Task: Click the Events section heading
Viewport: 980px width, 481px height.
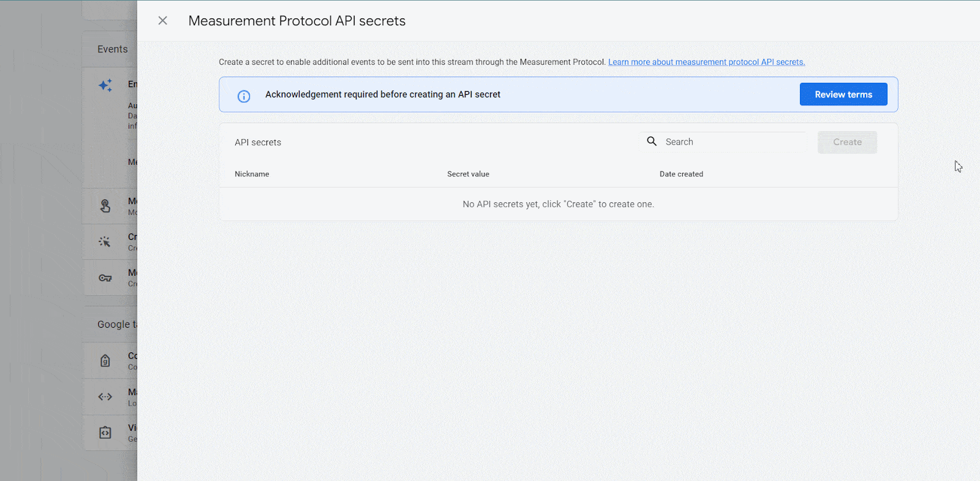Action: tap(113, 49)
